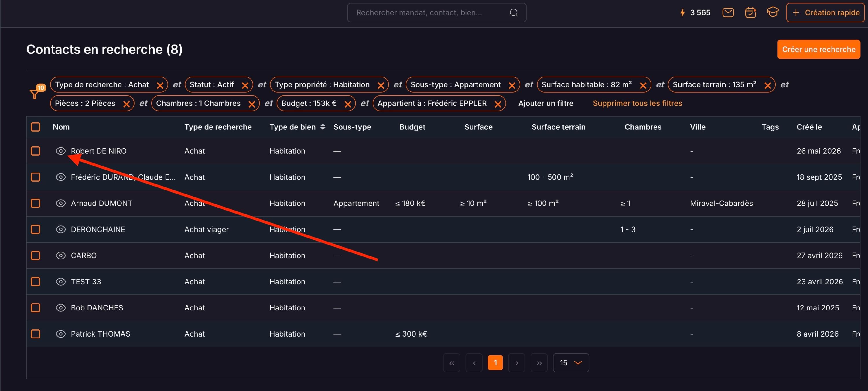Select the Bob DANCHES row checkbox

tap(35, 307)
